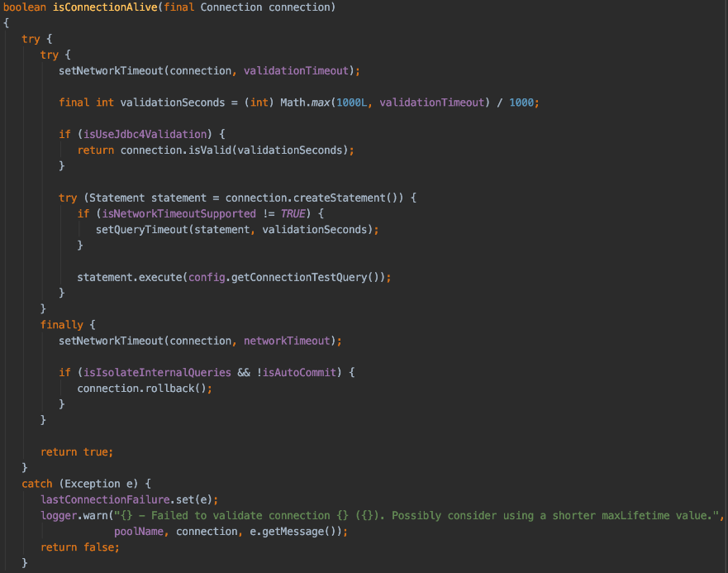The image size is (728, 573).
Task: Click the Connection parameter type in signature
Action: coord(231,7)
